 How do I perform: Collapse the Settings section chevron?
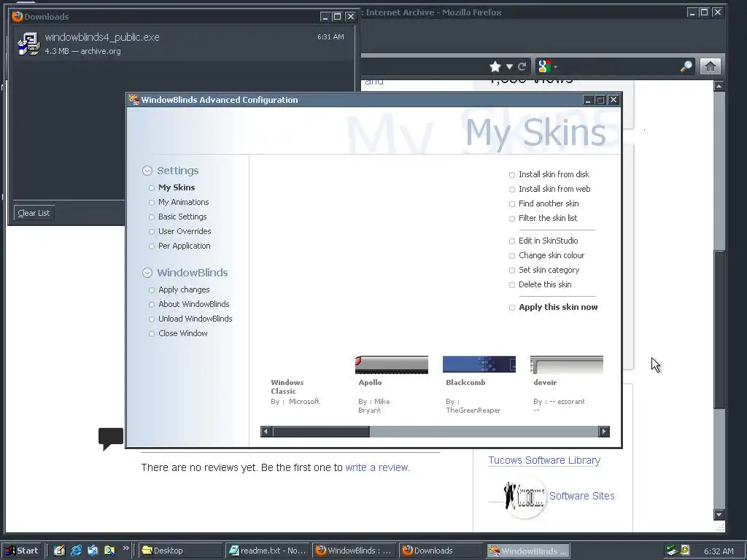[147, 171]
